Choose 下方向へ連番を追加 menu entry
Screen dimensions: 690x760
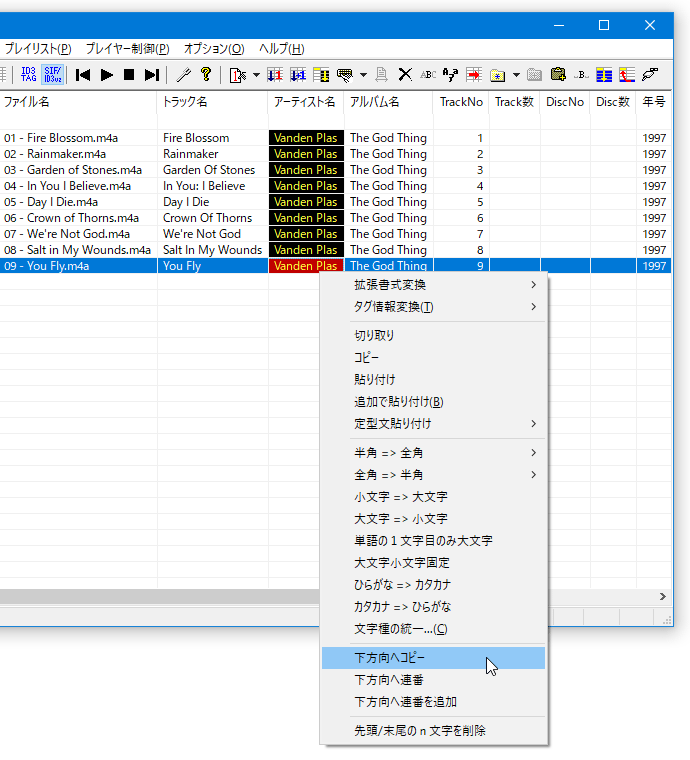point(434,702)
